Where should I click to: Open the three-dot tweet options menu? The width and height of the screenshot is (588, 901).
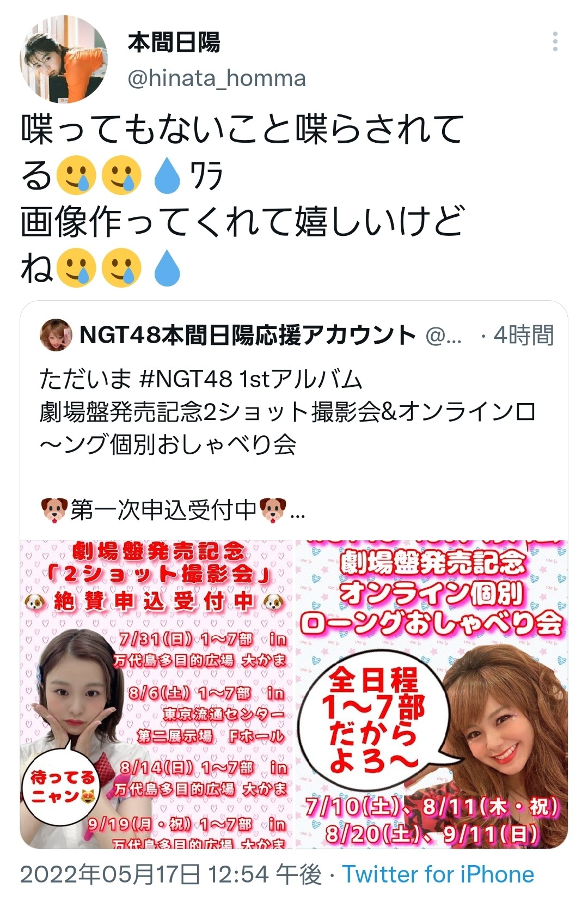[555, 41]
